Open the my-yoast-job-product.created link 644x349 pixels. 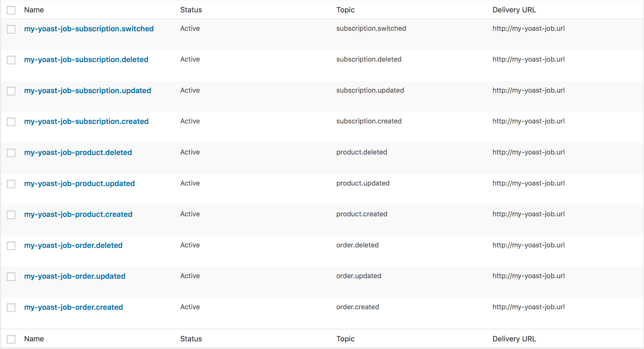78,214
